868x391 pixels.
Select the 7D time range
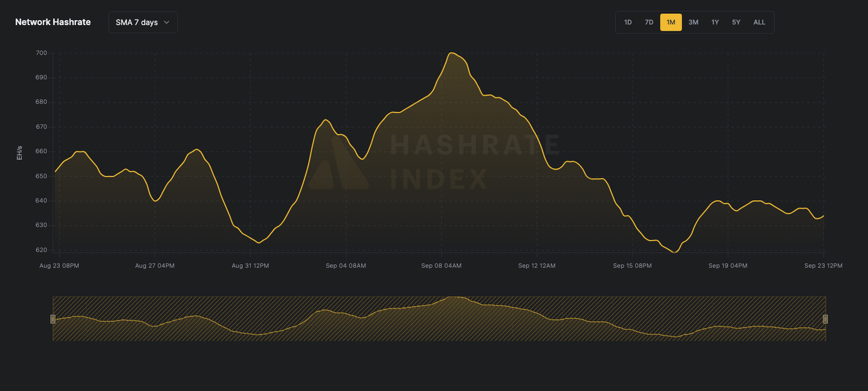click(x=649, y=22)
